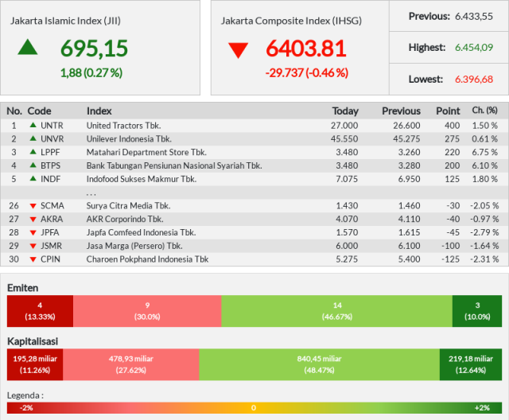
Task: Click the red down triangle beside 6403.81
Action: [x=239, y=50]
